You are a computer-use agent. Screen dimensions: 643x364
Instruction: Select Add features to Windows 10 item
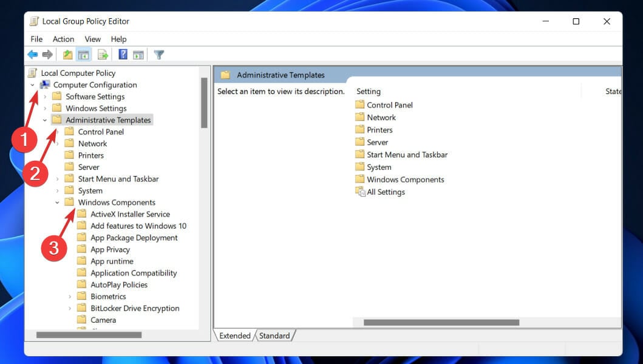tap(138, 226)
